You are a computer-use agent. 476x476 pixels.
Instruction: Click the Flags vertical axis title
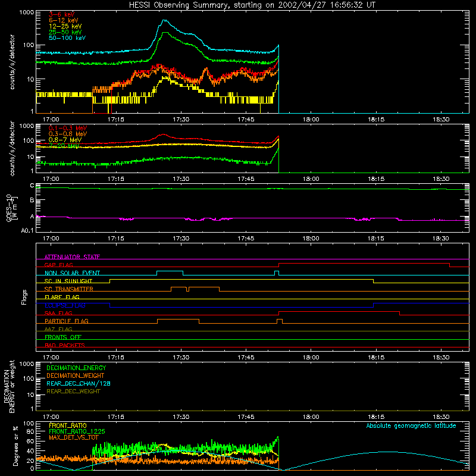[x=24, y=297]
